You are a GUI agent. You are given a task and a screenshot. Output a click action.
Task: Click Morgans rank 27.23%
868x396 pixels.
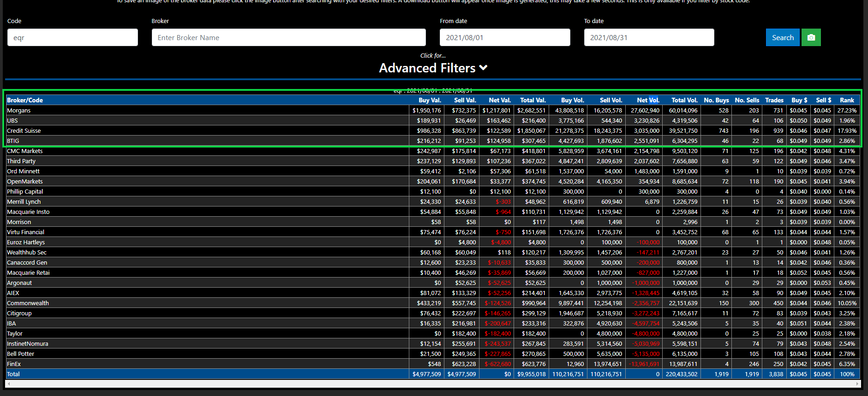coord(847,111)
